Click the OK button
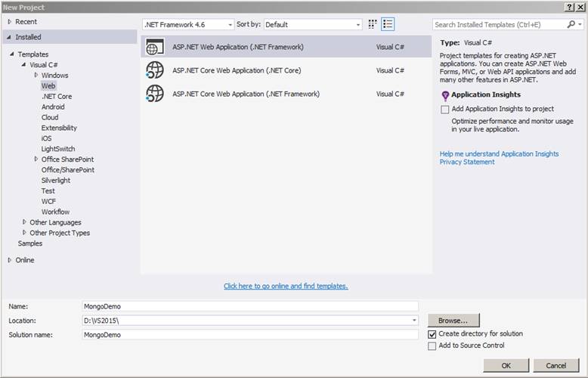Screen dimensions: 588x378 (506, 365)
